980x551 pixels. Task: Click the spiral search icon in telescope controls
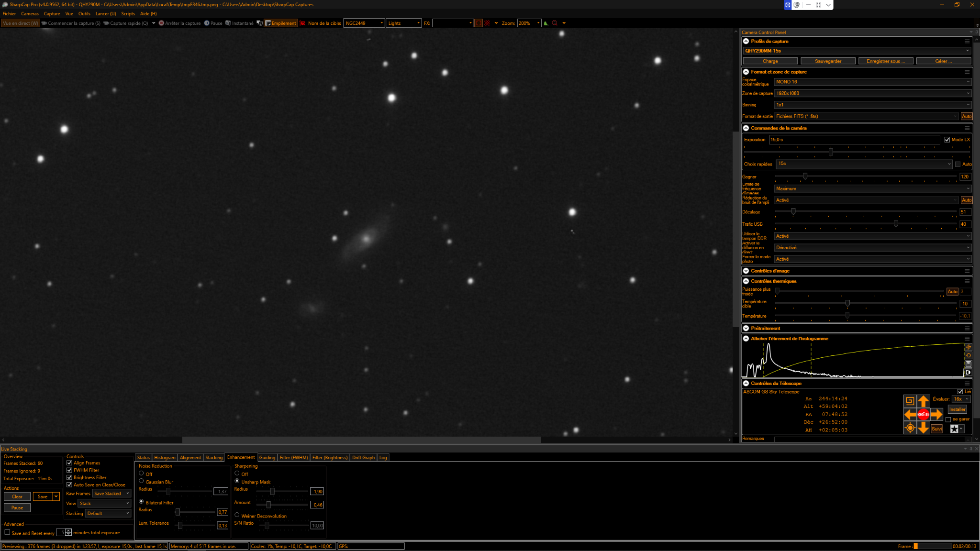(910, 401)
